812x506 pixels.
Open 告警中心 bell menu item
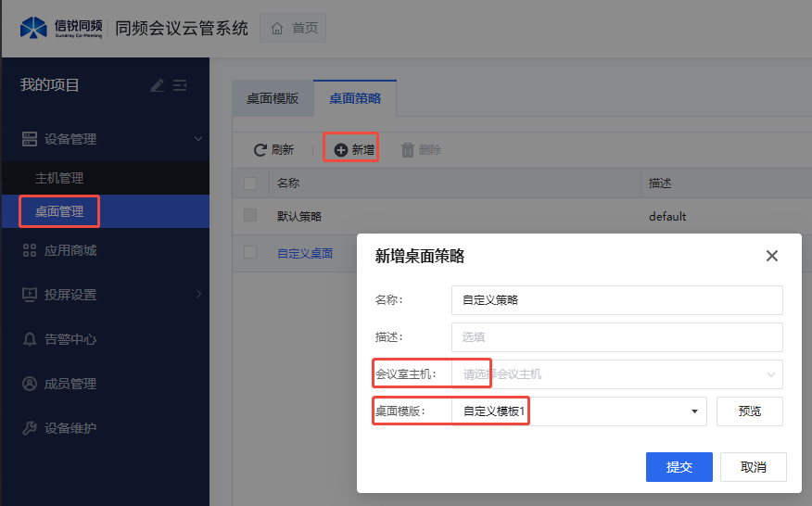click(70, 339)
